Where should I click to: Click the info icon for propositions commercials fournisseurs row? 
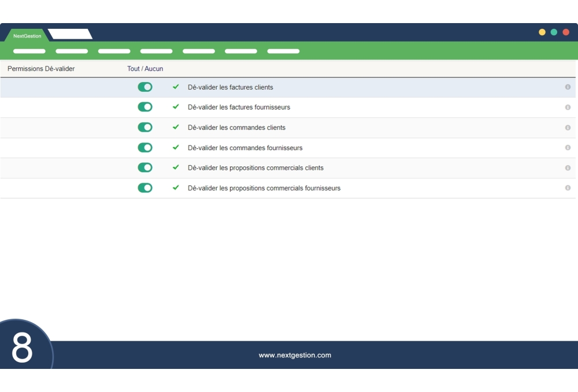click(x=568, y=188)
